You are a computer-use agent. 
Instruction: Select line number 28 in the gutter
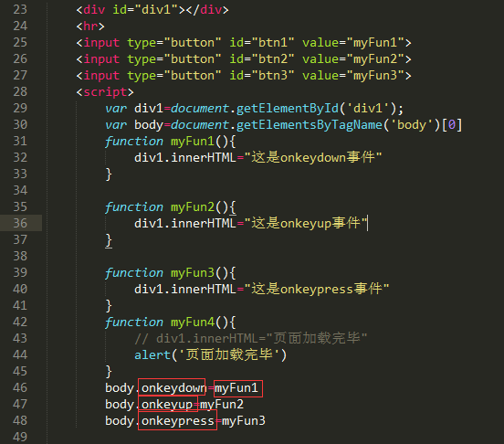pyautogui.click(x=20, y=92)
